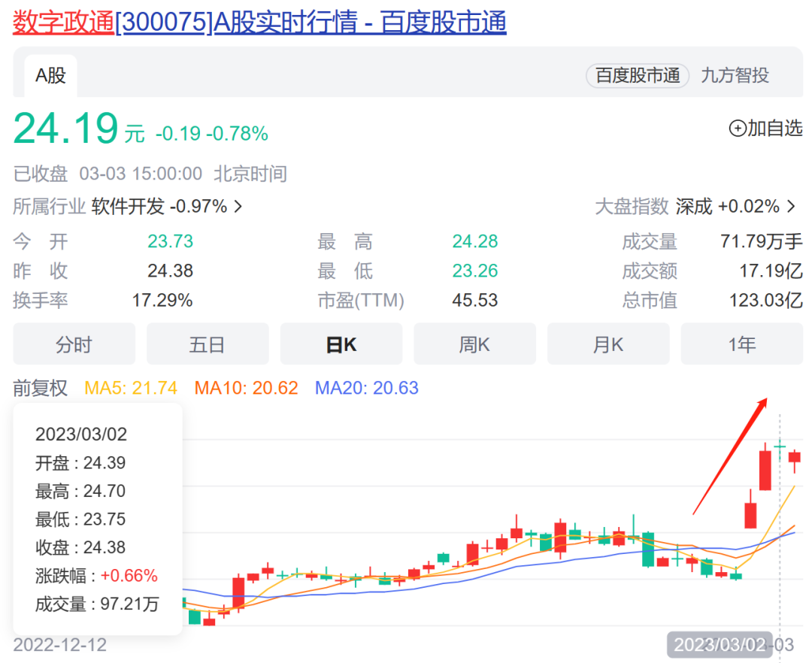Click the tooltip 最高 value 24.70
Image resolution: width=812 pixels, height=663 pixels.
click(x=105, y=491)
